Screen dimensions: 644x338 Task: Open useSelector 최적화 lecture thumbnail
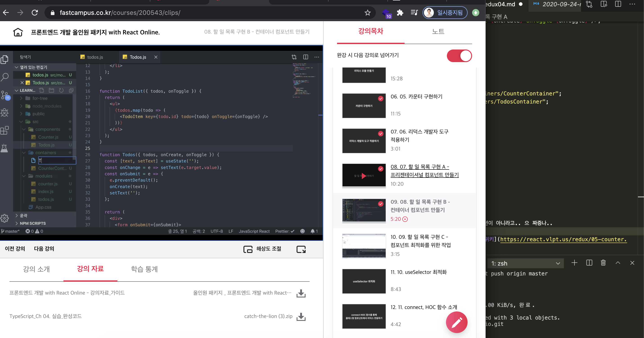(364, 281)
